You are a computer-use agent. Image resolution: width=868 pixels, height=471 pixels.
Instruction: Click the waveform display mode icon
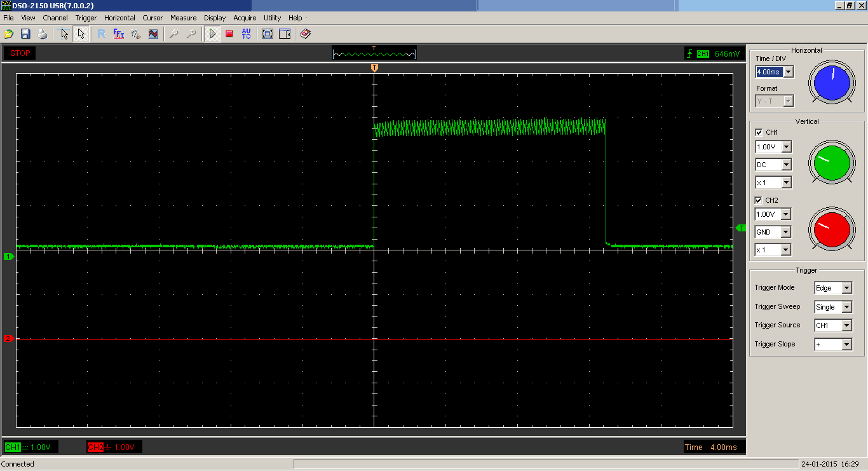pyautogui.click(x=153, y=34)
